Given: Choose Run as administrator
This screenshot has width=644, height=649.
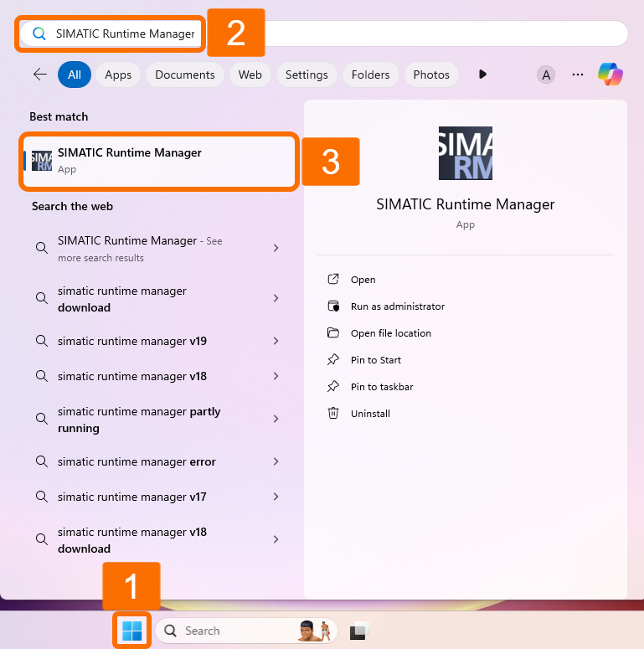Looking at the screenshot, I should pyautogui.click(x=397, y=306).
